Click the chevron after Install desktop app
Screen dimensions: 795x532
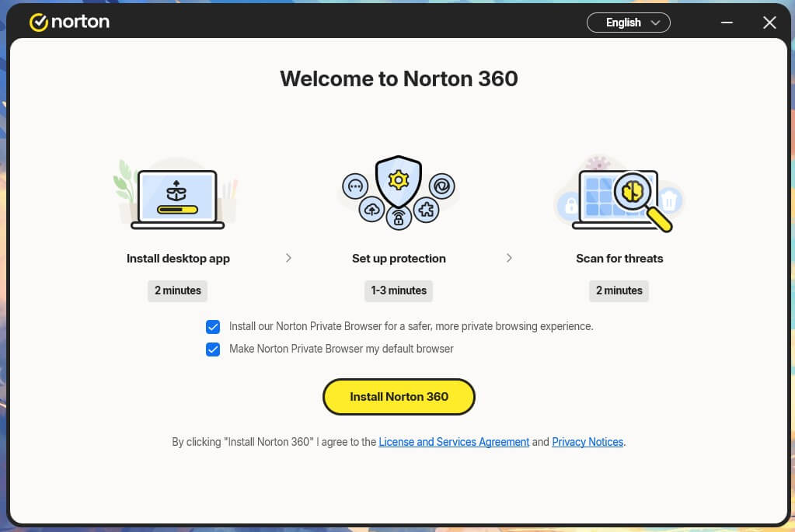pyautogui.click(x=288, y=258)
